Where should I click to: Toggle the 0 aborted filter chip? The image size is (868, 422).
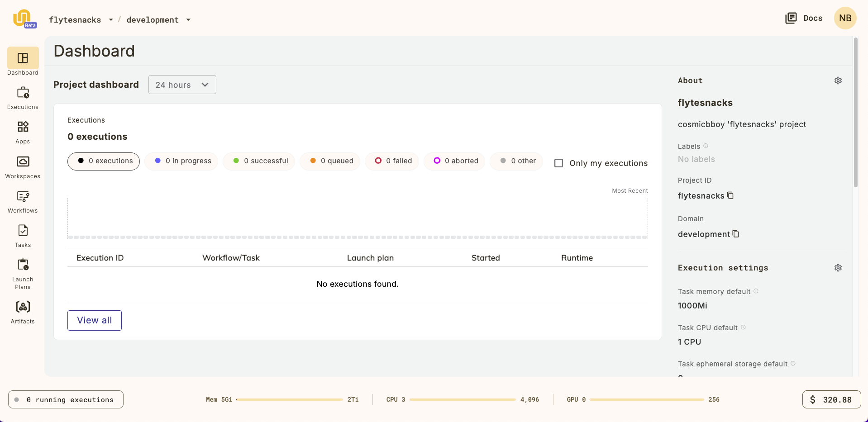(455, 161)
